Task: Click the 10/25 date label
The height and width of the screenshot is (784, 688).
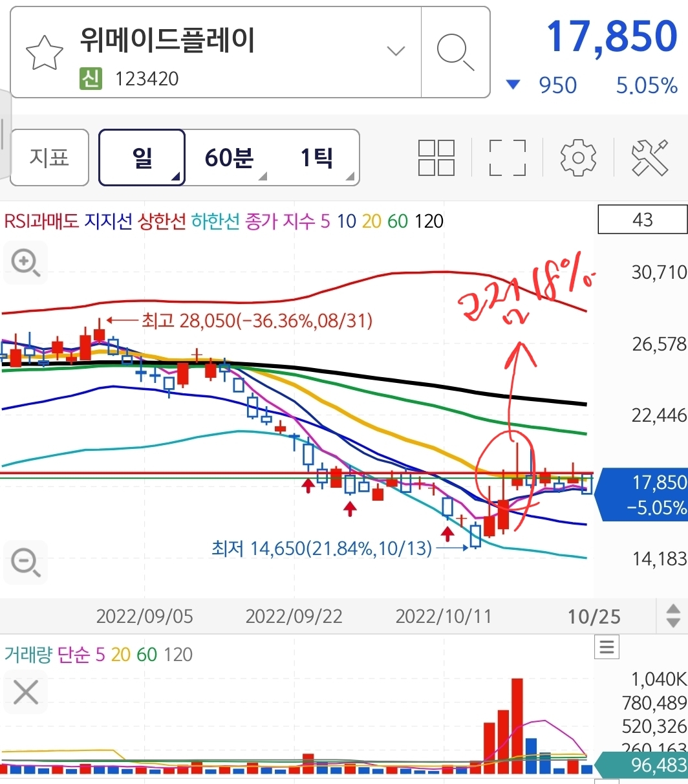Action: pyautogui.click(x=594, y=616)
